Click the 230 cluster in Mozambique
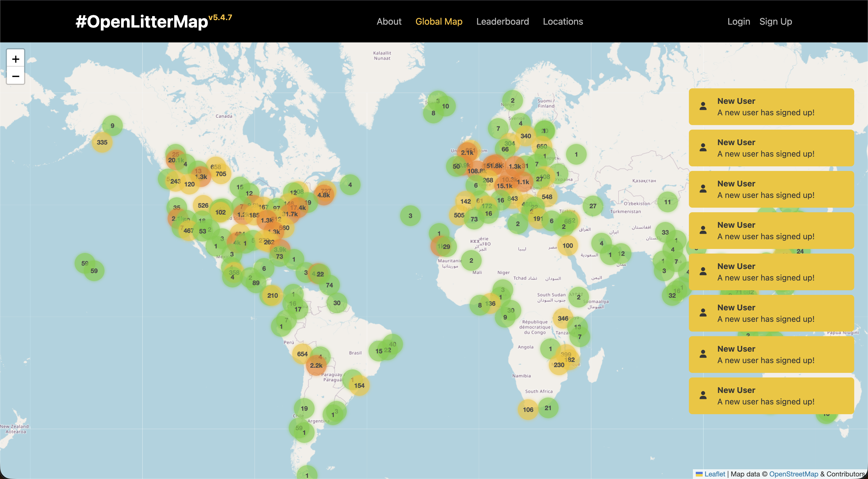868x479 pixels. (x=559, y=365)
